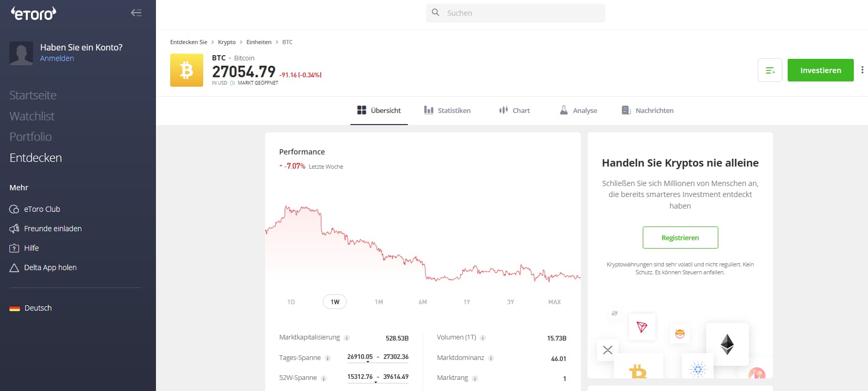Viewport: 868px width, 391px height.
Task: Open Freunde einladen link
Action: click(53, 229)
